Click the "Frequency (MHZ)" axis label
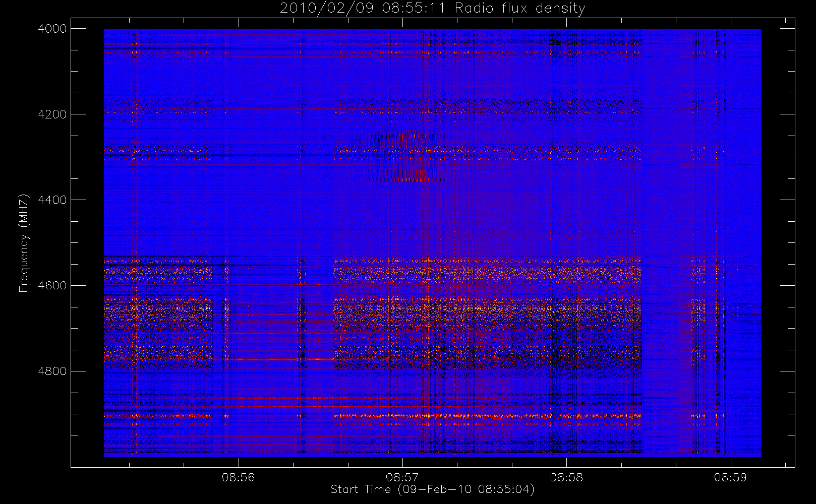Image resolution: width=816 pixels, height=504 pixels. [24, 243]
